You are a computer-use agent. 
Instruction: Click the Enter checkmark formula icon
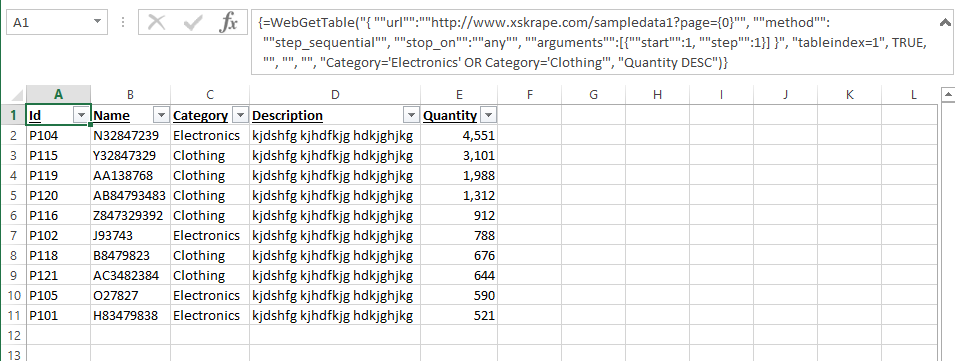(x=193, y=23)
